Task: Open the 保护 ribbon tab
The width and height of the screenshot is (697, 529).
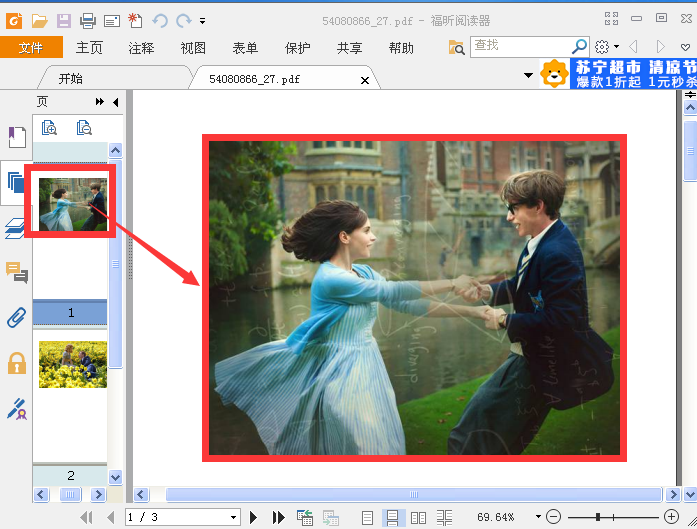Action: coord(297,48)
